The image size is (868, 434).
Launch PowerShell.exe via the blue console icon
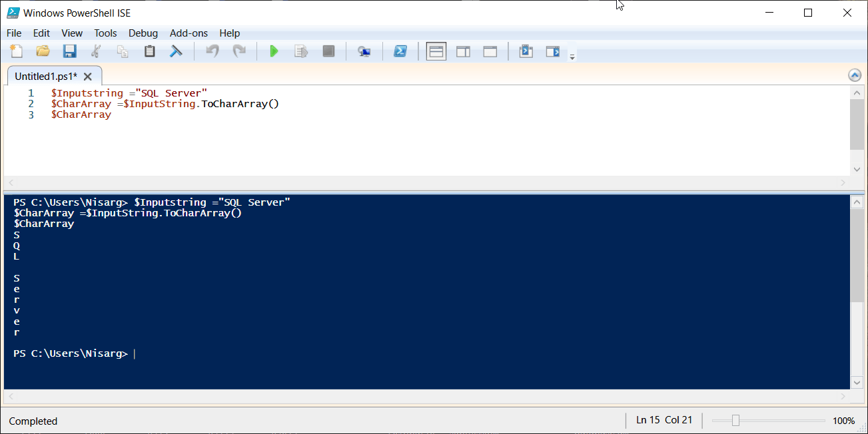tap(400, 51)
